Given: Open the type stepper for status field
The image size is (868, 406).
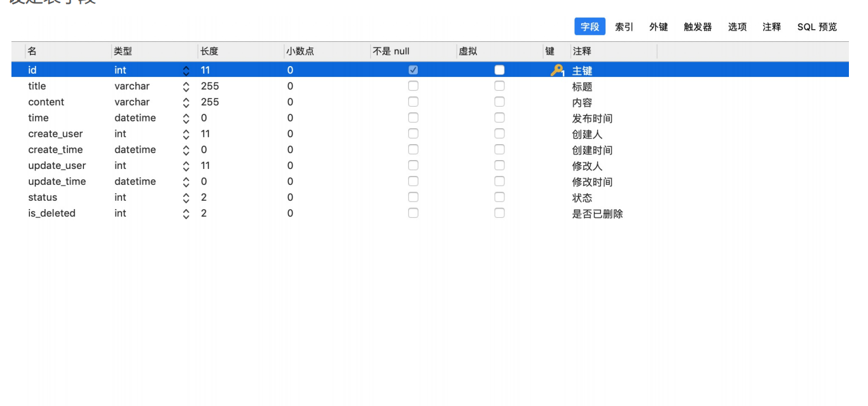Looking at the screenshot, I should pos(186,197).
